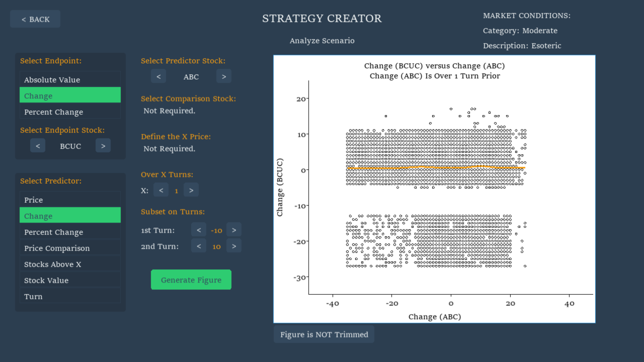Increase the Over X Turns value
The height and width of the screenshot is (362, 644).
click(x=191, y=190)
